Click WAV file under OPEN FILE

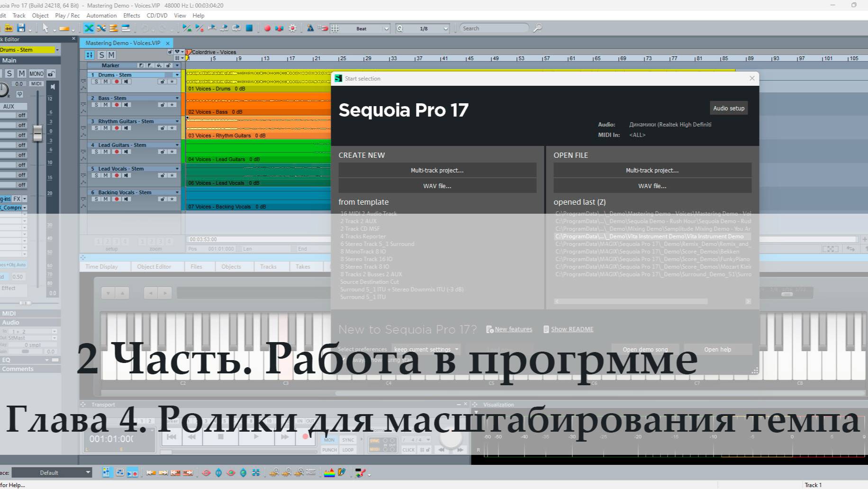pos(652,186)
